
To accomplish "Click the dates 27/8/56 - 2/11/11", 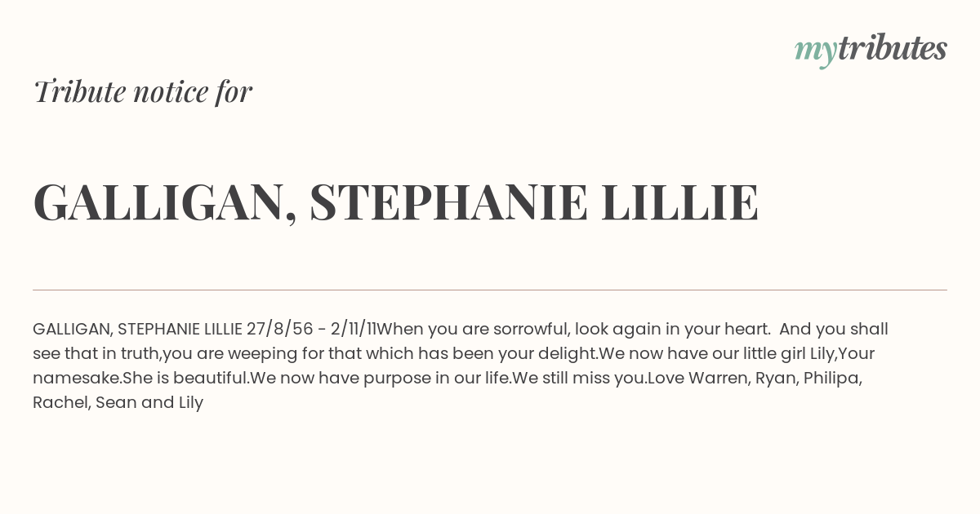I will tap(311, 330).
